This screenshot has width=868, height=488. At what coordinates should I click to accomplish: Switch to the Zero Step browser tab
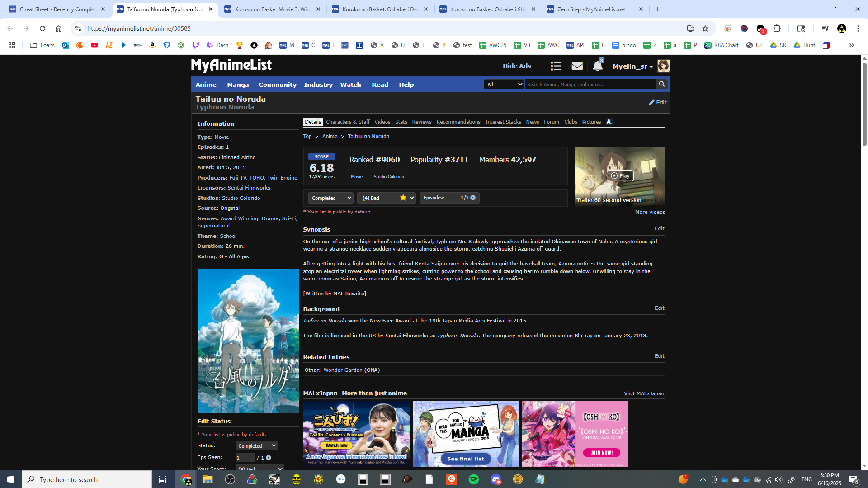coord(595,9)
